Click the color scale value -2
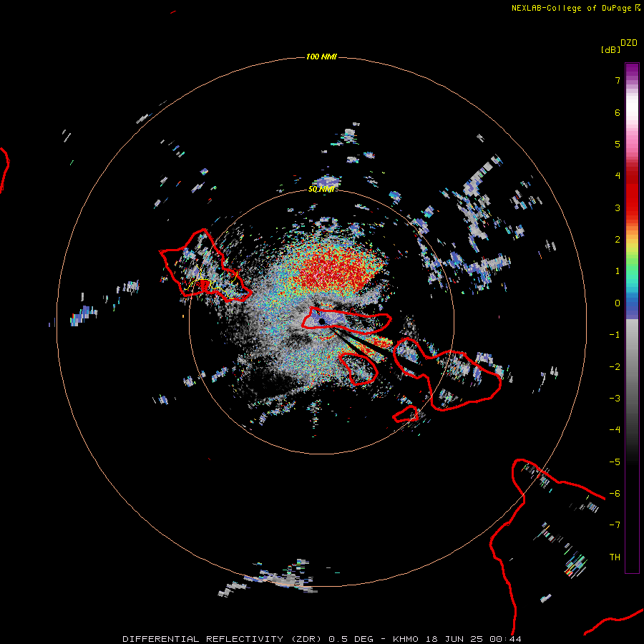 [x=615, y=367]
